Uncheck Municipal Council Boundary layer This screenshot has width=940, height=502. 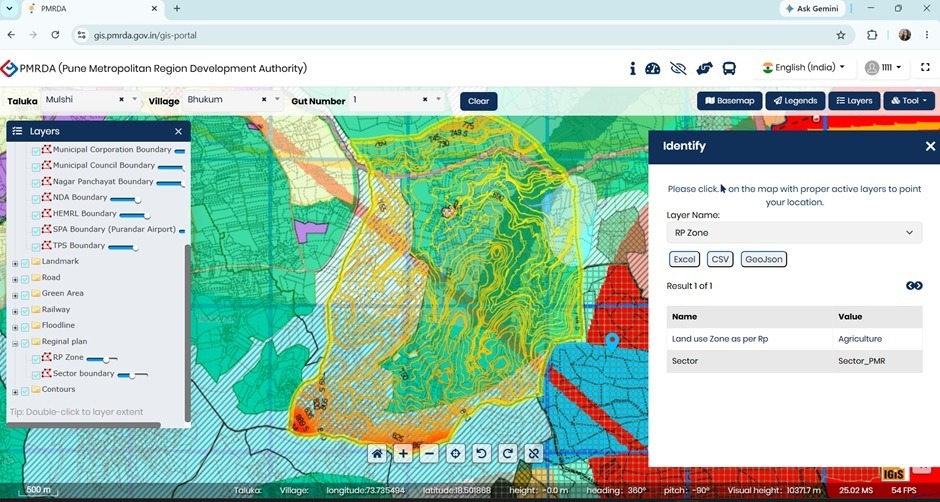(35, 166)
